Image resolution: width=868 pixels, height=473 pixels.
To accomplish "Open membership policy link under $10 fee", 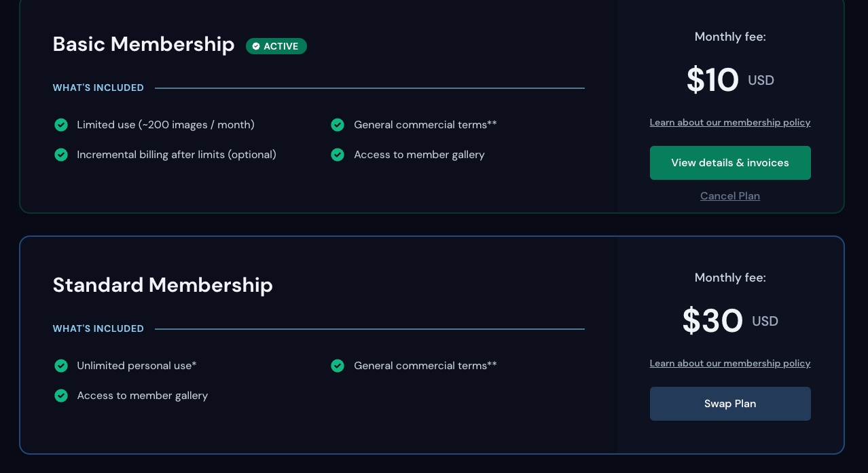I will click(730, 123).
